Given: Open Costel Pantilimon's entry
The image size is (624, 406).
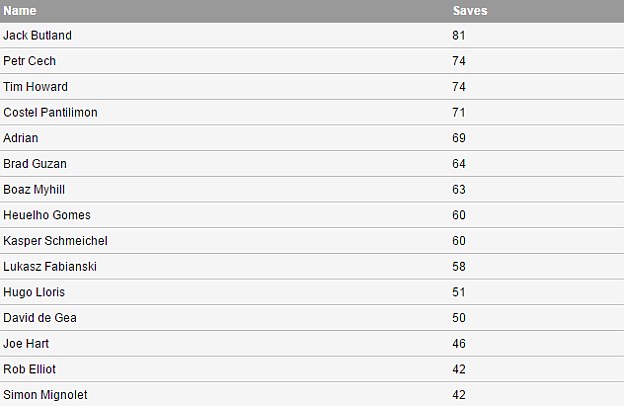Looking at the screenshot, I should point(50,113).
